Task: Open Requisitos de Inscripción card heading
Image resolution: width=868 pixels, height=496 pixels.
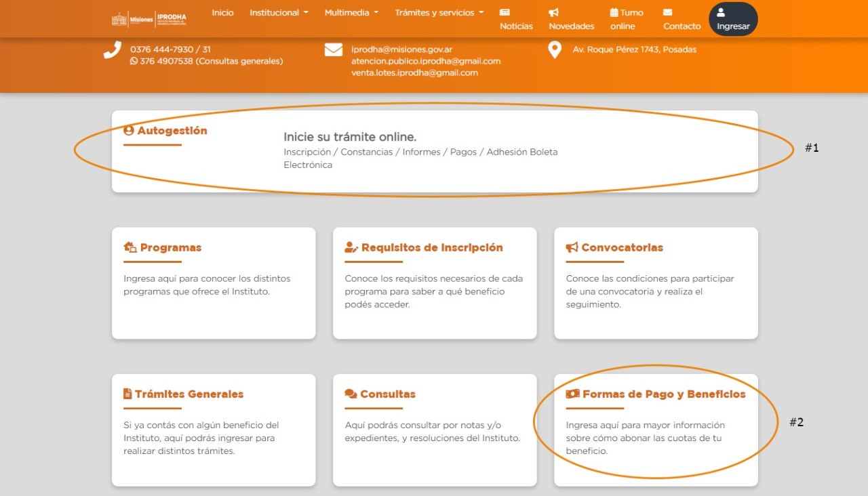Action: point(432,248)
